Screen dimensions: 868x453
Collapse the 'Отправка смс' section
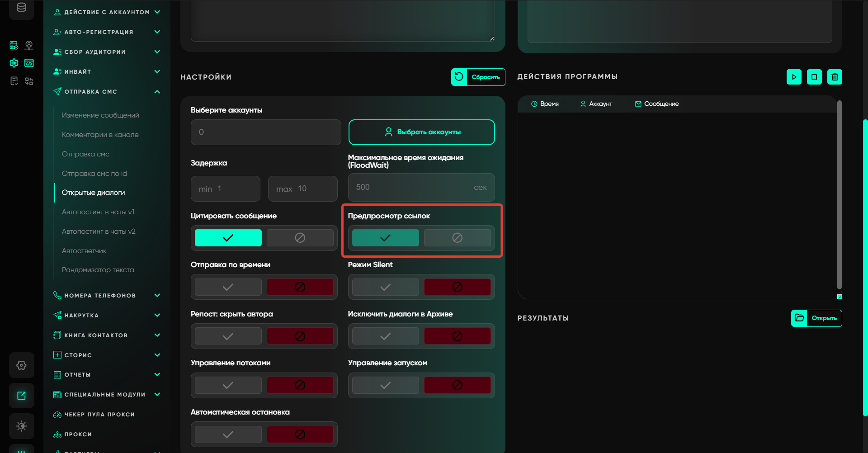coord(157,92)
